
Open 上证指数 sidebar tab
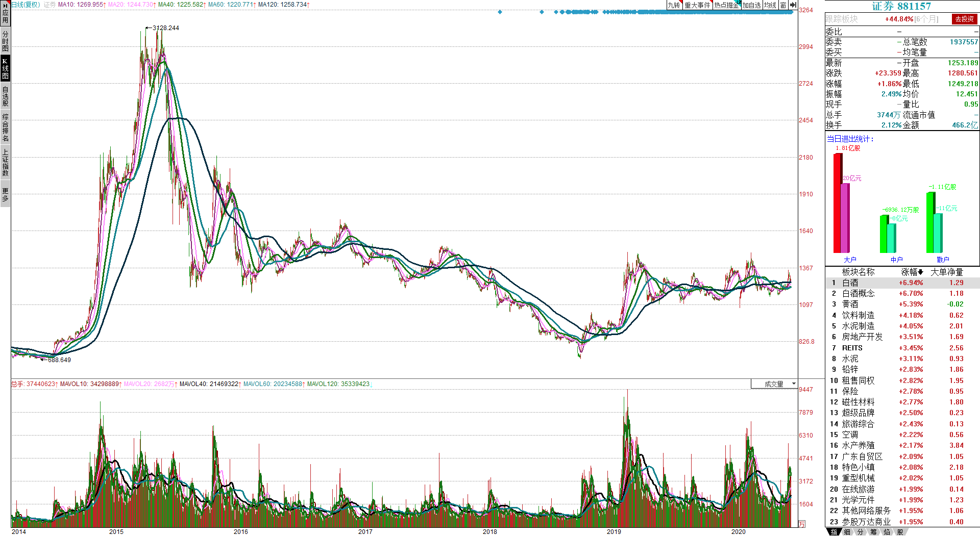coord(5,162)
